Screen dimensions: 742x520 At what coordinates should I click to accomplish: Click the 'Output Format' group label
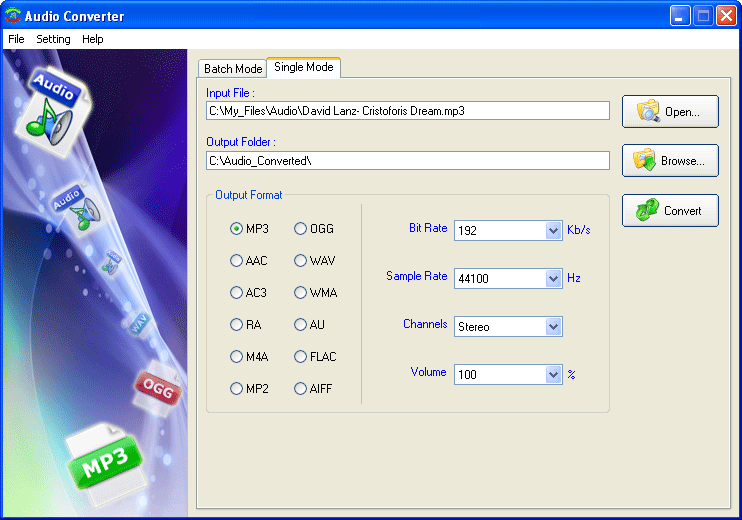pos(248,195)
